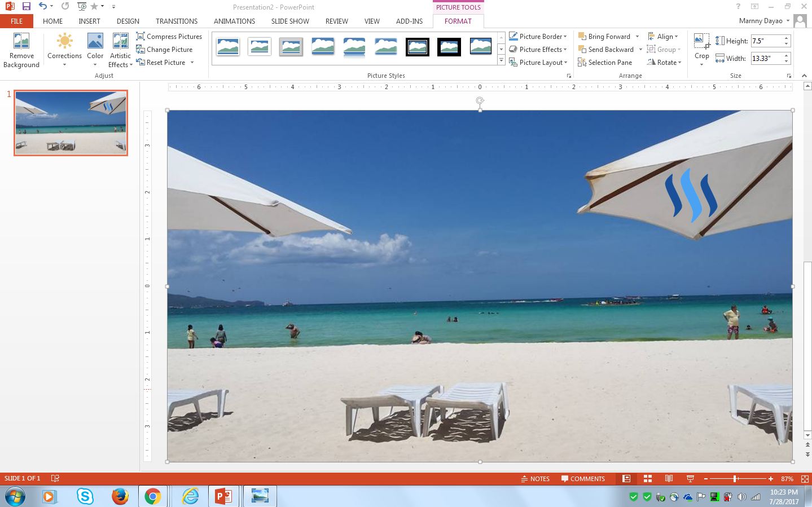The image size is (812, 507).
Task: Click the Crop tool icon
Action: click(x=701, y=41)
